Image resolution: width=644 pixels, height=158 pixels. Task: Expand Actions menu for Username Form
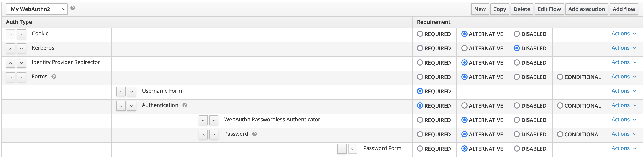(624, 91)
